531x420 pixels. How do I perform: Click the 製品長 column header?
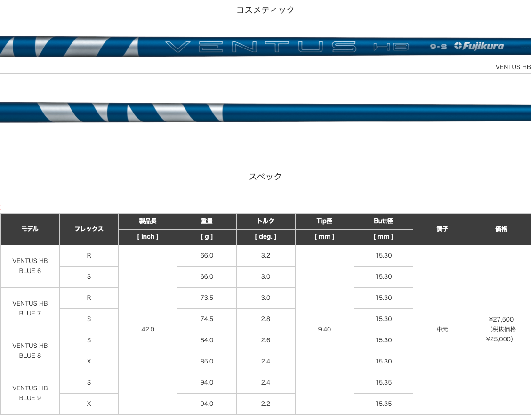(148, 221)
